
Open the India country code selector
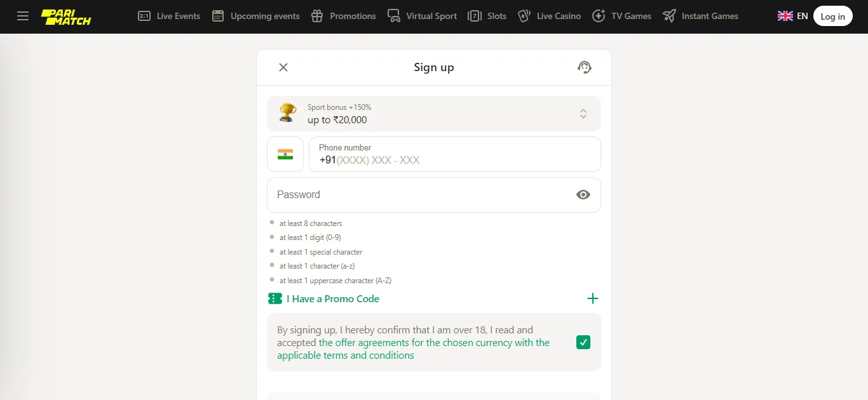(285, 154)
